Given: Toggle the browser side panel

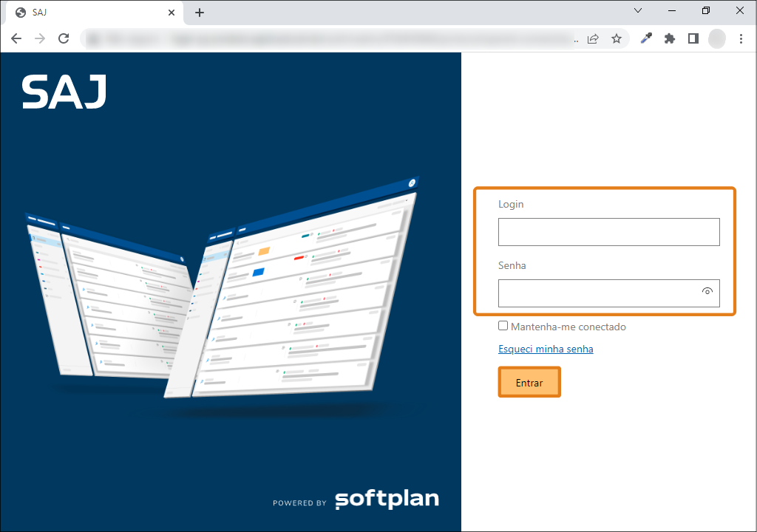Looking at the screenshot, I should pos(693,39).
